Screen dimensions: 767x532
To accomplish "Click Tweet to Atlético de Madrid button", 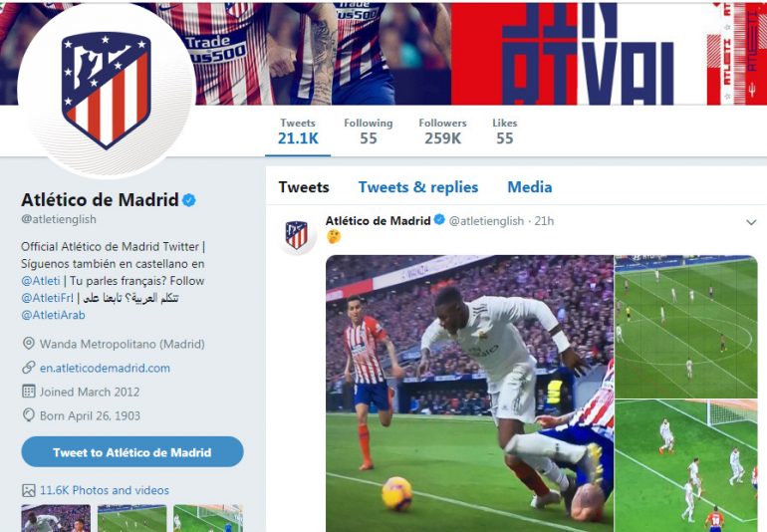I will tap(132, 451).
